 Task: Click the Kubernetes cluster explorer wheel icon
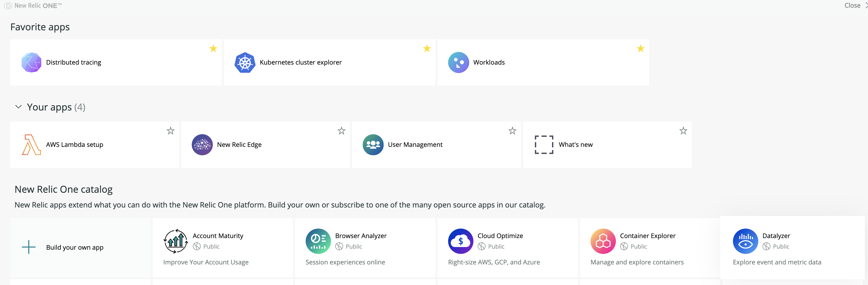point(245,62)
